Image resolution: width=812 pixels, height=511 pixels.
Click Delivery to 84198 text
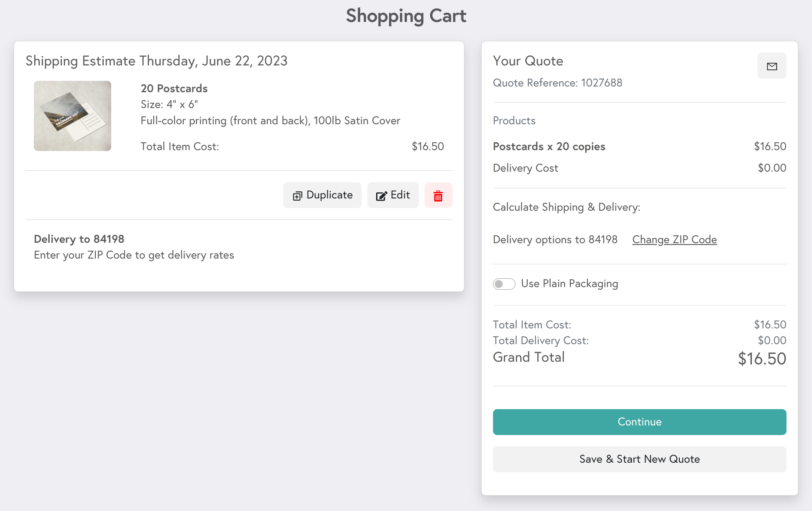(79, 239)
